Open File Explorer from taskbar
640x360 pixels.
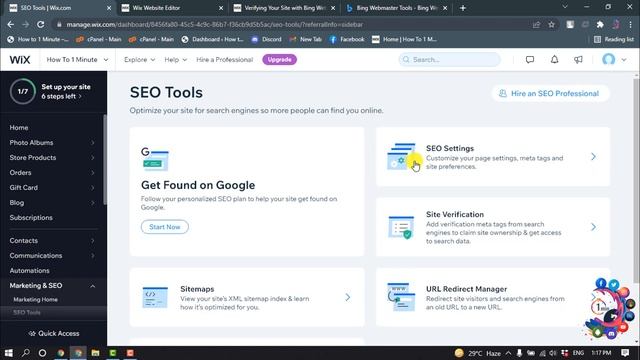tap(95, 353)
